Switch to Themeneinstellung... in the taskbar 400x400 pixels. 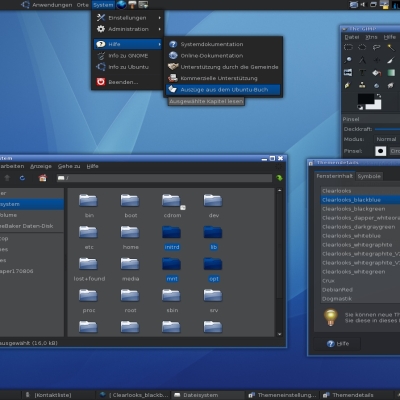point(283,395)
